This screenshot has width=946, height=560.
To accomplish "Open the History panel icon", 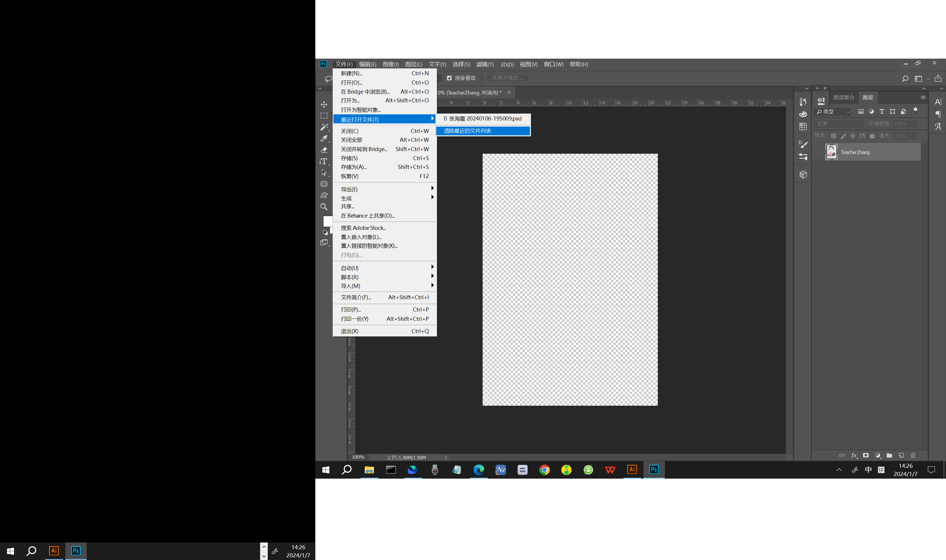I will (x=803, y=102).
